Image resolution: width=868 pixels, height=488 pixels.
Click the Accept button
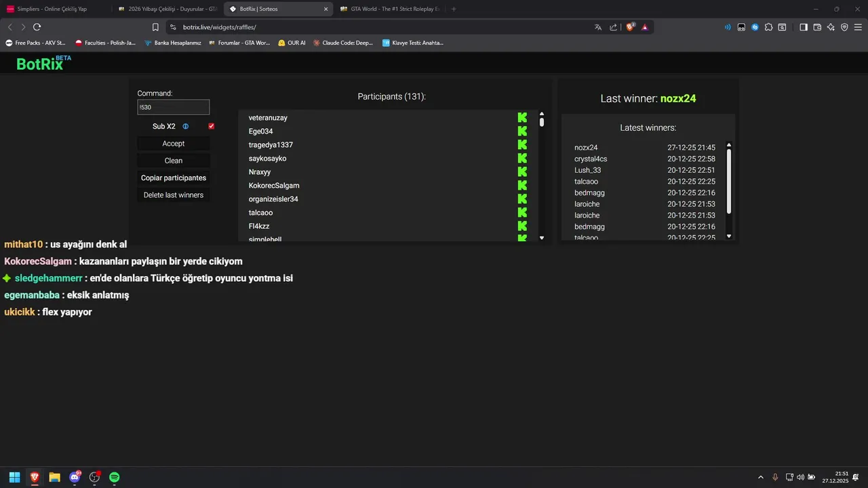174,143
